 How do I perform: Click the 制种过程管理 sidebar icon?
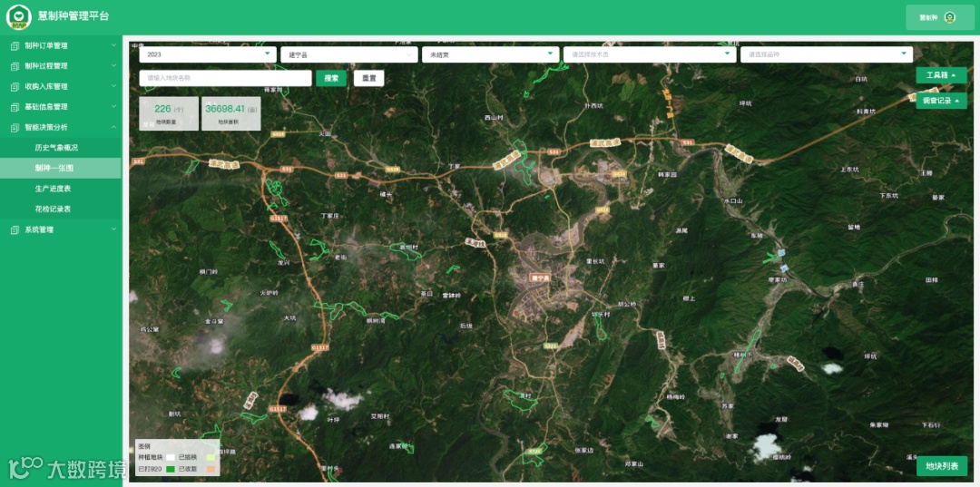coord(15,66)
